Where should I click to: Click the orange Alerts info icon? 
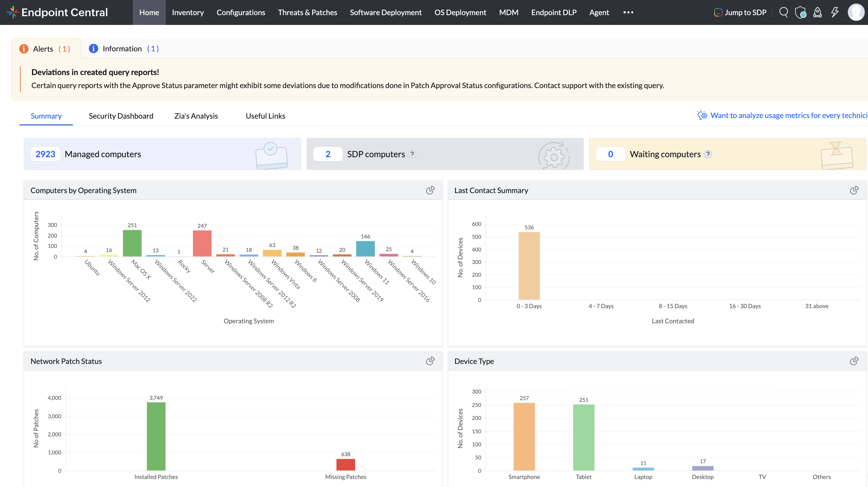[x=24, y=49]
